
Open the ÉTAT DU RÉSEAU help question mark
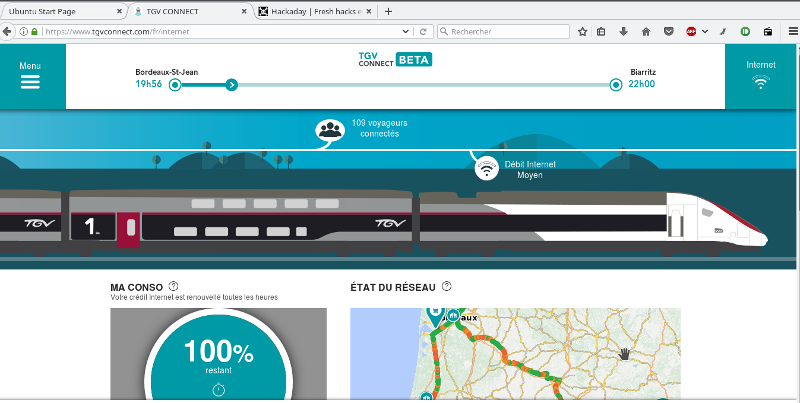(x=446, y=286)
